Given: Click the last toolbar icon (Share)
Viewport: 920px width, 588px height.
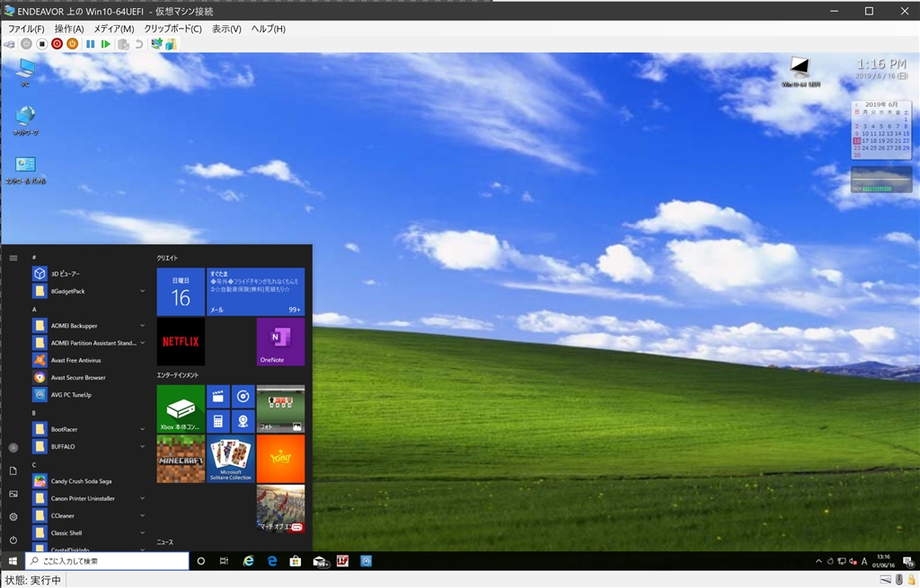Looking at the screenshot, I should (x=171, y=44).
